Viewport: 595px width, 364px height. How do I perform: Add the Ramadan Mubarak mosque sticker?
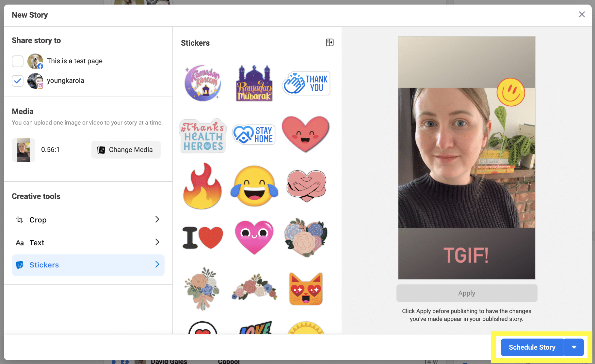tap(254, 83)
